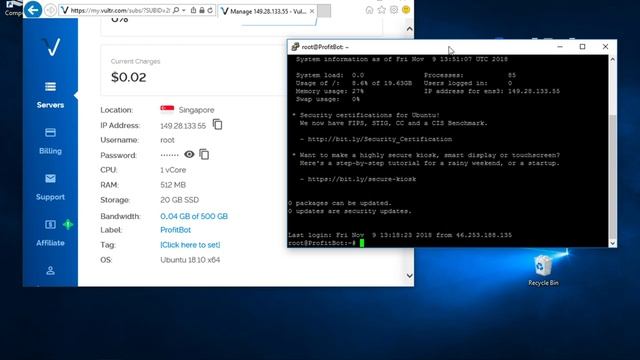Click the 149.28.133.55 IP address text
The width and height of the screenshot is (640, 360).
pyautogui.click(x=183, y=126)
